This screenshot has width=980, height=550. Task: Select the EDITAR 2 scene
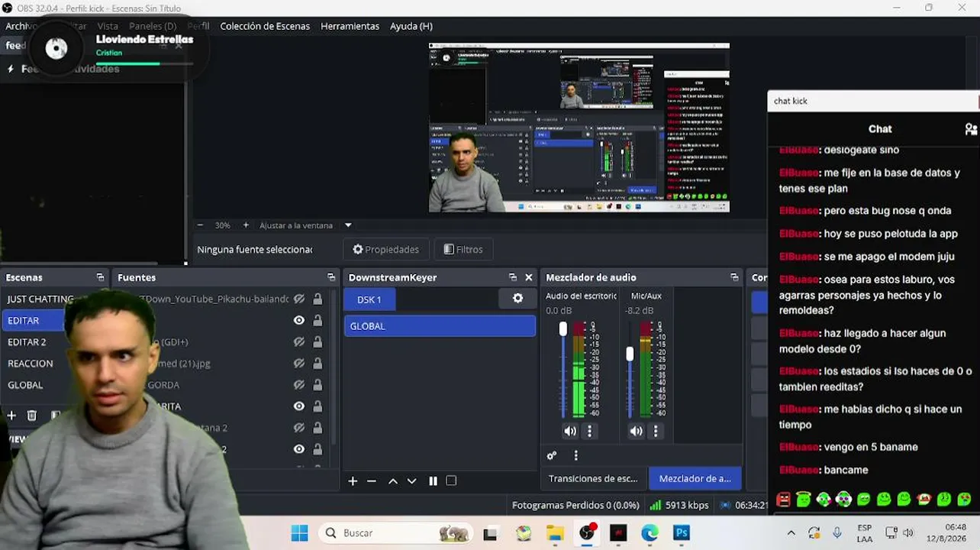click(27, 342)
